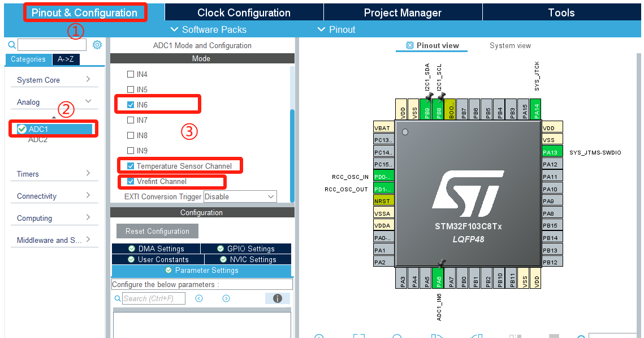
Task: Enable the IN7 channel checkbox
Action: [131, 120]
